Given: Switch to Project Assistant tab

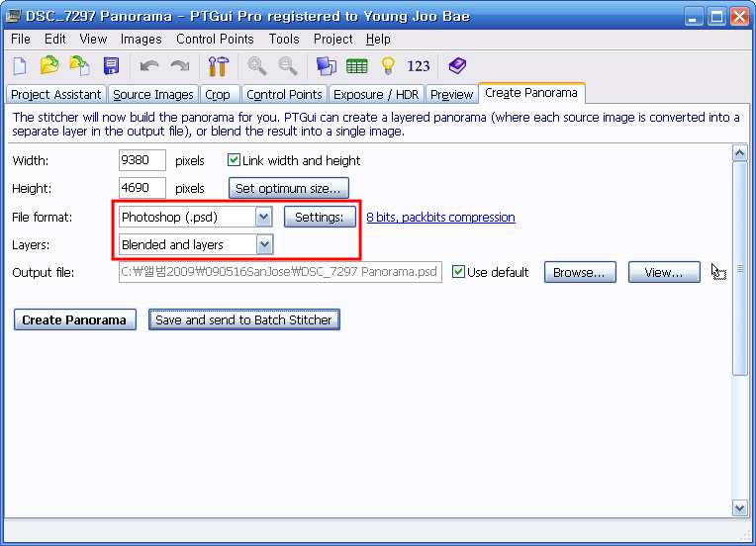Looking at the screenshot, I should 56,94.
